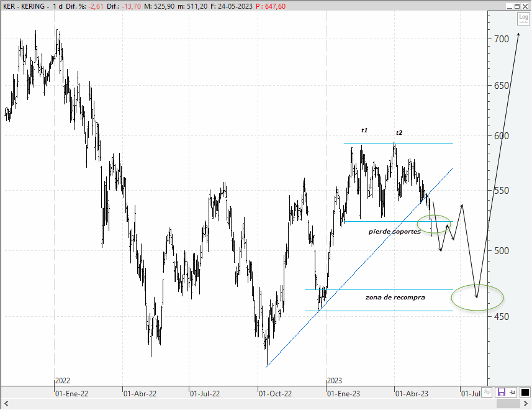The width and height of the screenshot is (532, 410).
Task: Select the 't2' chart annotation
Action: (399, 133)
